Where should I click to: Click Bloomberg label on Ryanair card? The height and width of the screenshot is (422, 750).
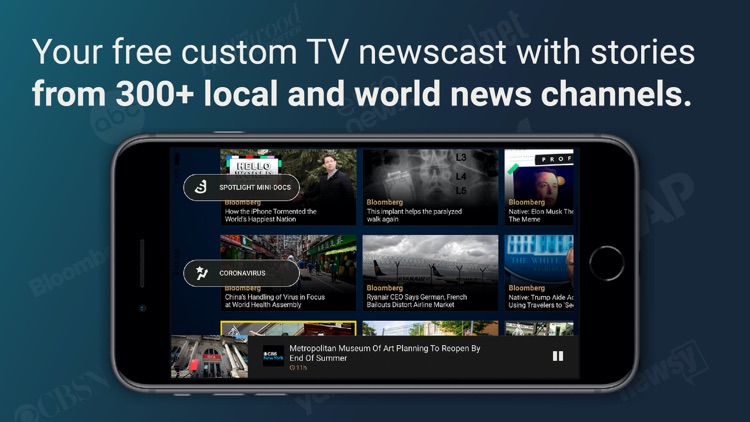point(385,288)
